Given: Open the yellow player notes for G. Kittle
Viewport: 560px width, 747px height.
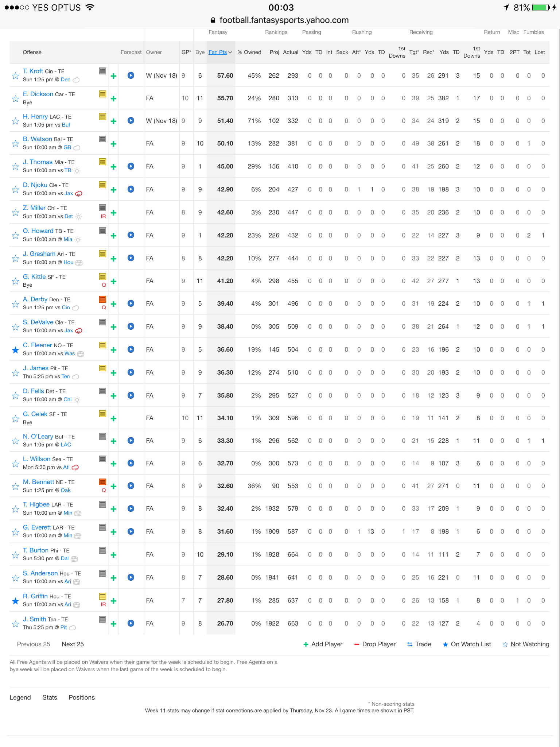Looking at the screenshot, I should (103, 277).
